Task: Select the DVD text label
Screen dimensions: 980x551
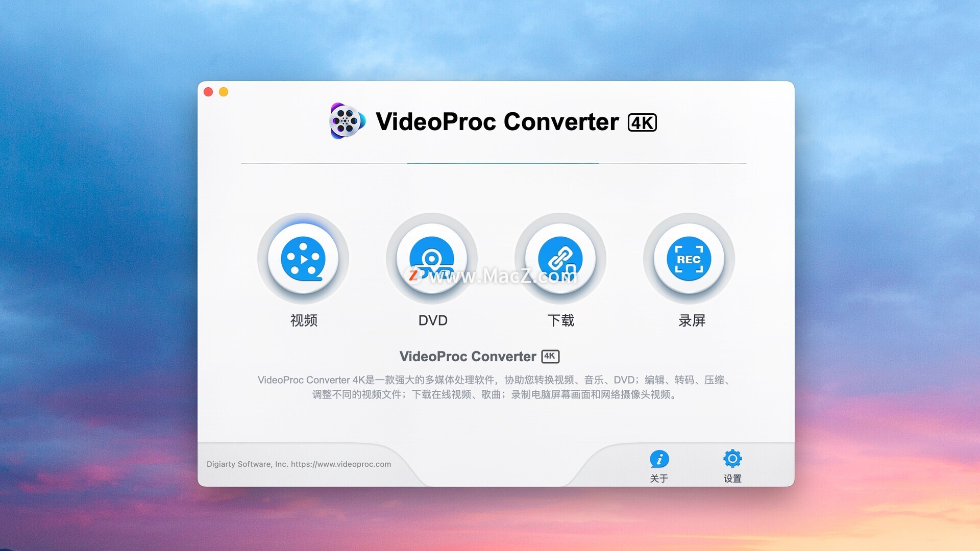Action: [433, 320]
